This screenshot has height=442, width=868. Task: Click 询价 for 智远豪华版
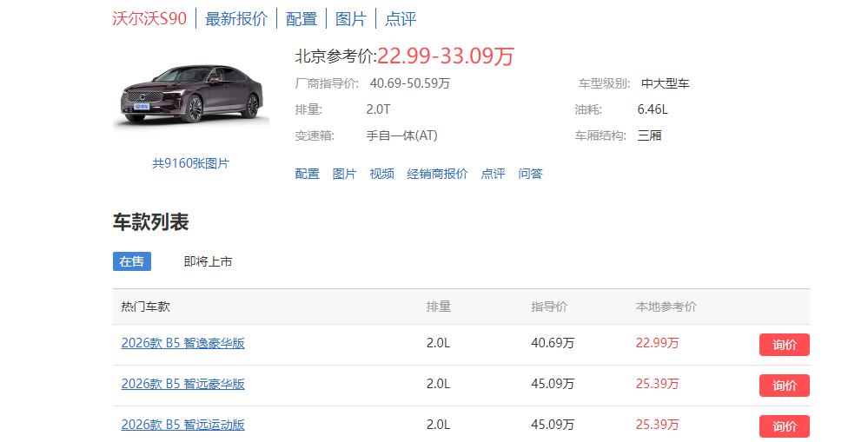tap(785, 386)
